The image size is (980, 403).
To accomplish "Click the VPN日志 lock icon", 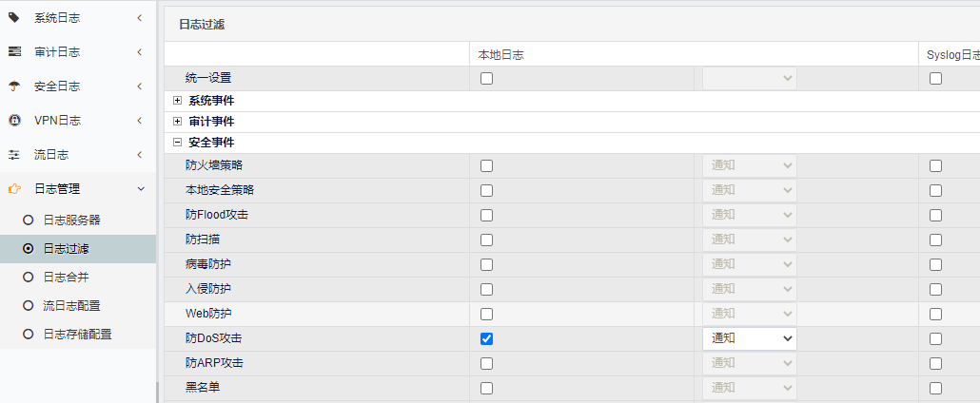I will point(13,120).
